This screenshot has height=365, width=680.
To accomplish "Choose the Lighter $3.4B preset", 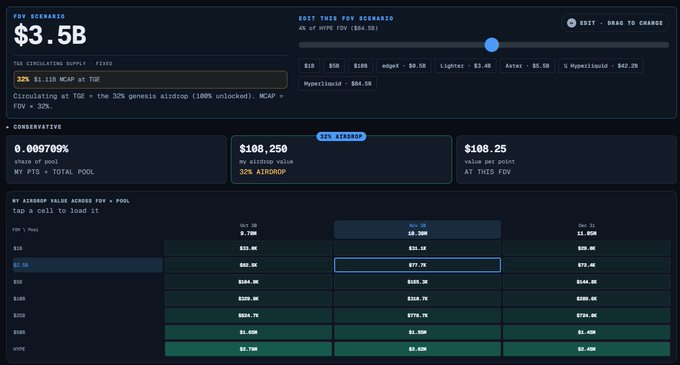I will point(465,66).
